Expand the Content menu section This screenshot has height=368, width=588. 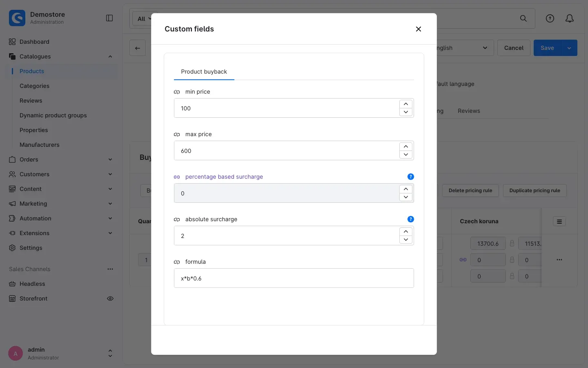(110, 189)
